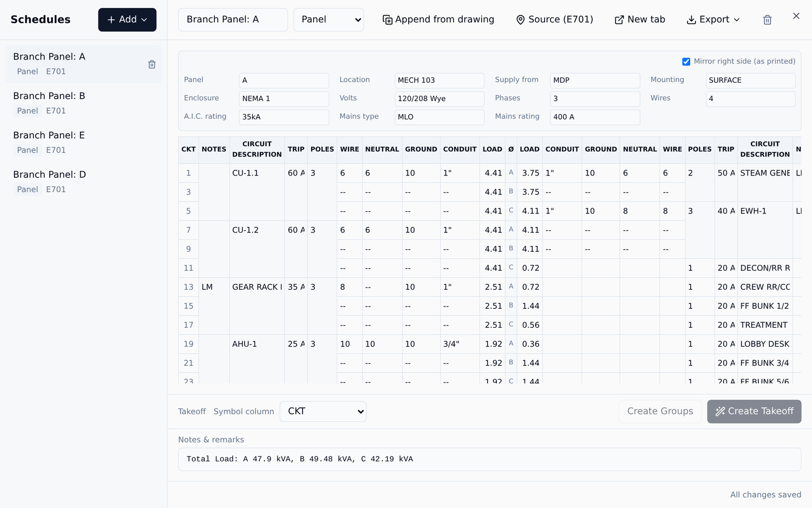Edit the Mains rating field 400 A

595,117
